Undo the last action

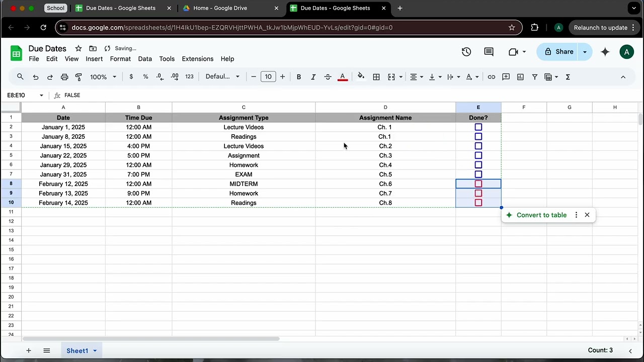(36, 77)
